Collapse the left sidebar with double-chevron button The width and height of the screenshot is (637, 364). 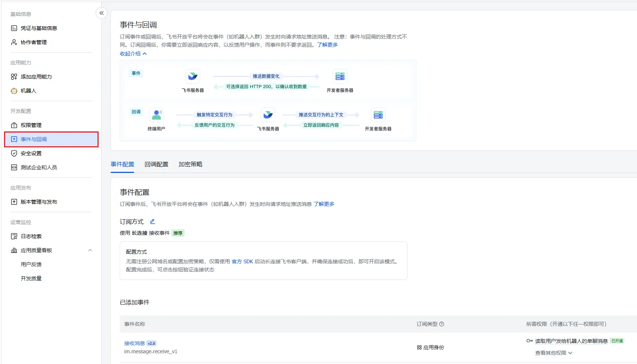pyautogui.click(x=102, y=13)
